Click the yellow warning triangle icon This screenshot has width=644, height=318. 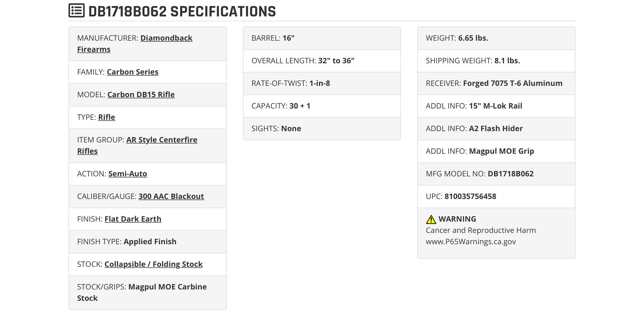click(x=431, y=219)
